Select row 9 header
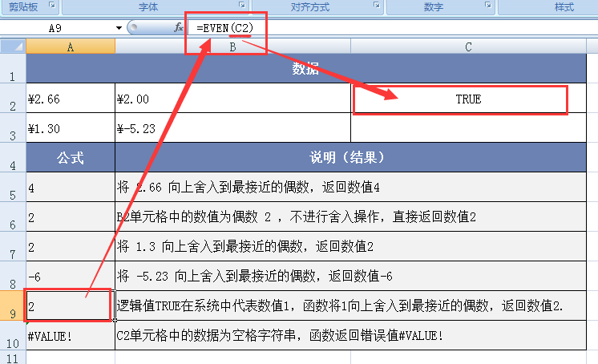Image resolution: width=598 pixels, height=364 pixels. 13,306
